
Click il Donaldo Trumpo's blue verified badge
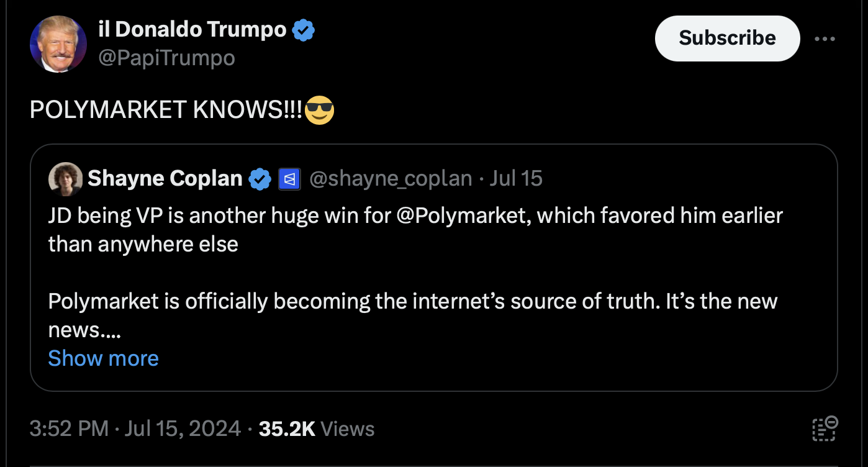303,30
